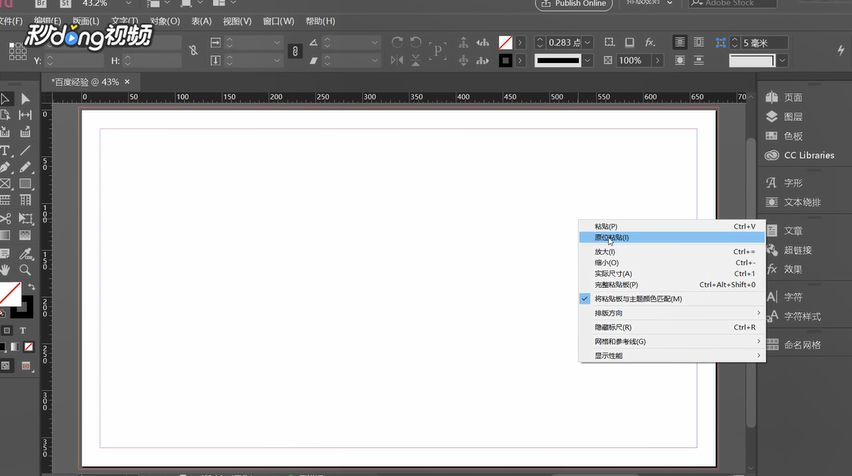
Task: Select the Hand tool
Action: (5, 270)
